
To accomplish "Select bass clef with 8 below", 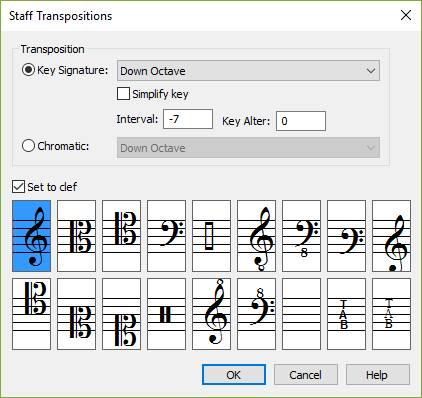I will (x=301, y=236).
